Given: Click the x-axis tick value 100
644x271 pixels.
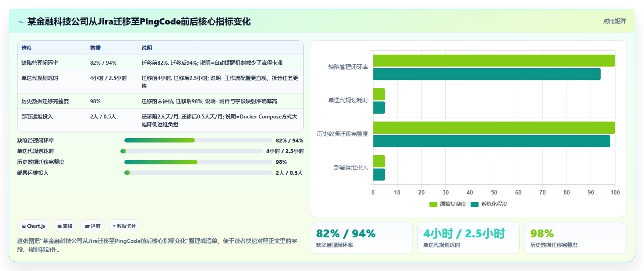Looking at the screenshot, I should pyautogui.click(x=615, y=192).
